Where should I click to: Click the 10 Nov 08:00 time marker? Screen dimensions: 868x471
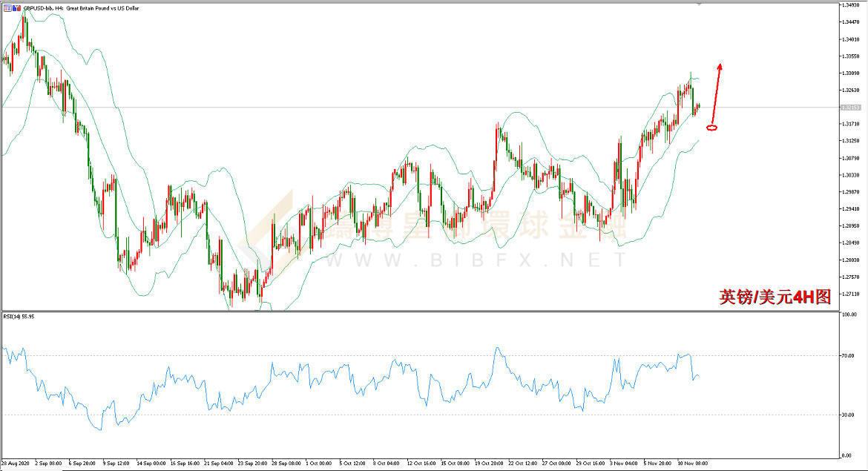coord(692,464)
